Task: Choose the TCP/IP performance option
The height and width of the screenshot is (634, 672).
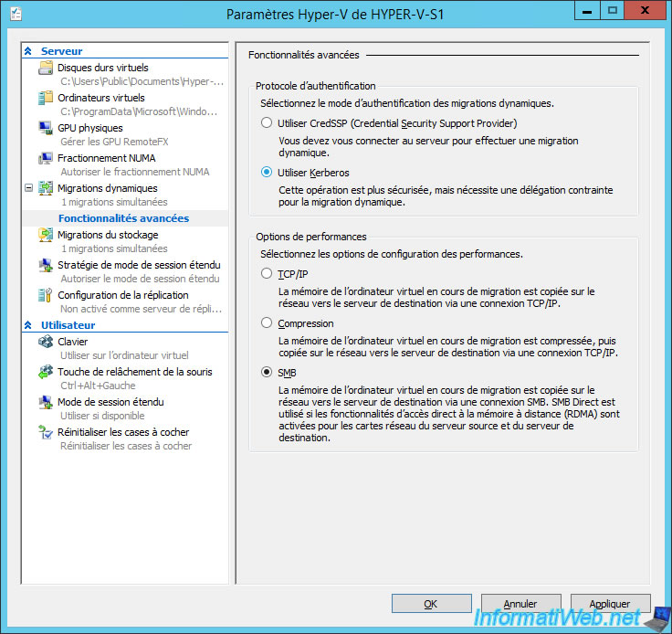Action: tap(267, 273)
